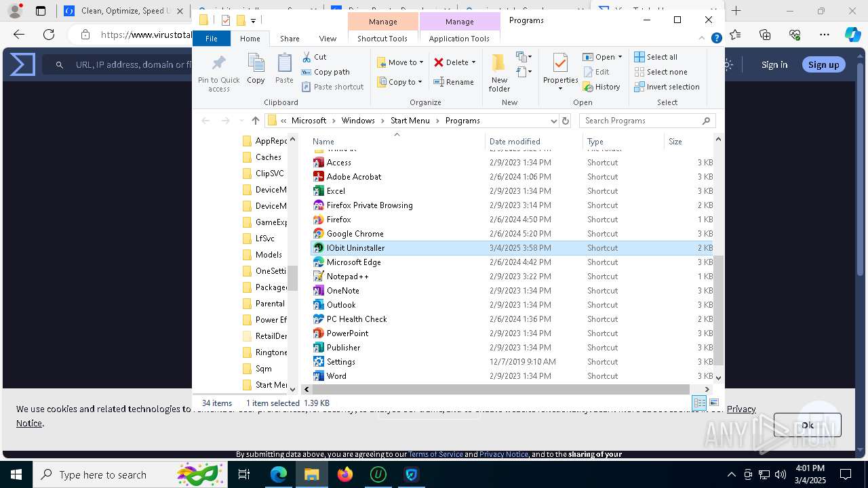Click the Windows Start button
The image size is (868, 488).
click(x=16, y=474)
